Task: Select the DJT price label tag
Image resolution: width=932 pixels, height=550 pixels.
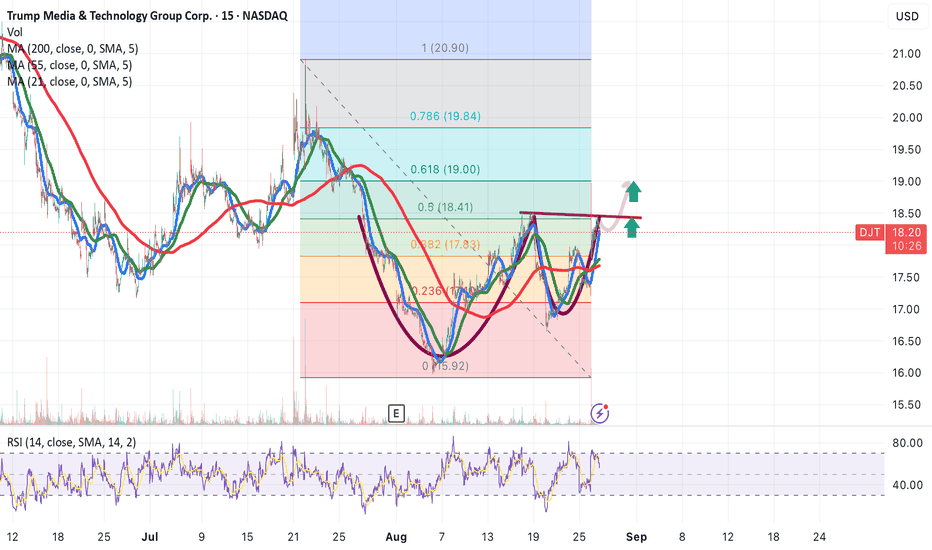Action: coord(870,232)
